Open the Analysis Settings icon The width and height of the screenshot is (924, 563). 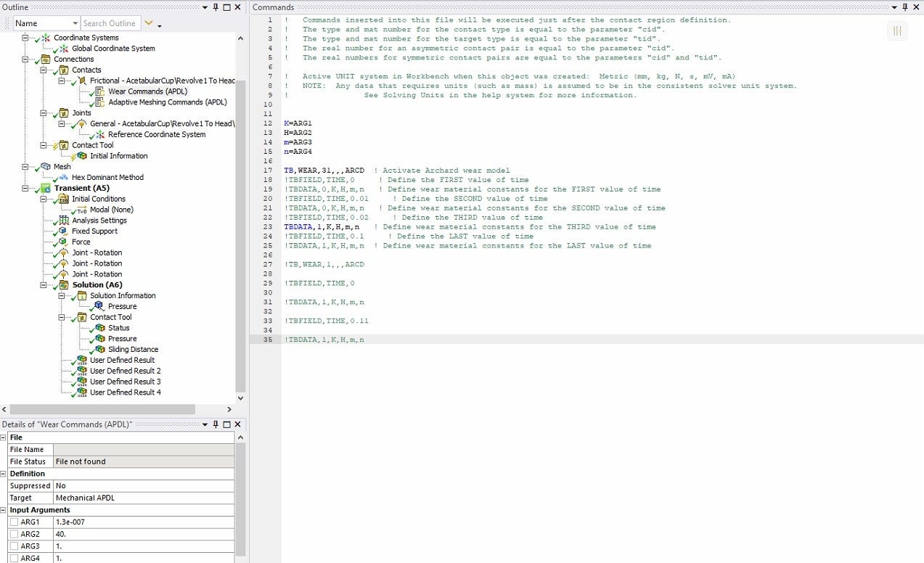64,221
